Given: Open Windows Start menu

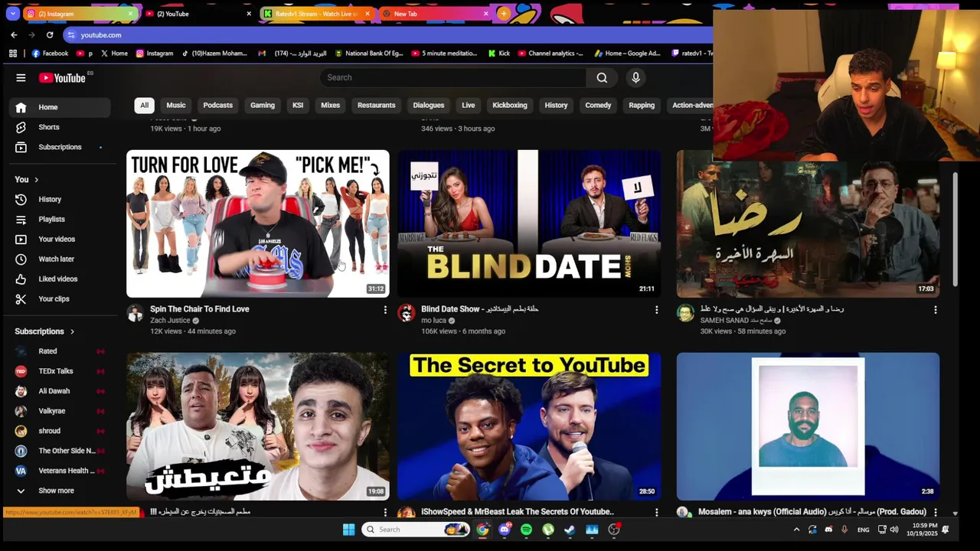Looking at the screenshot, I should [x=349, y=530].
